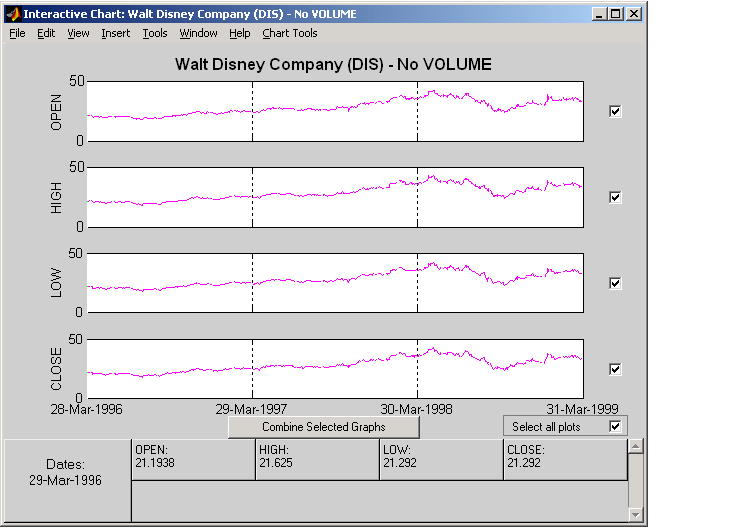The image size is (740, 530).
Task: Expand the Tools menu
Action: [x=155, y=33]
